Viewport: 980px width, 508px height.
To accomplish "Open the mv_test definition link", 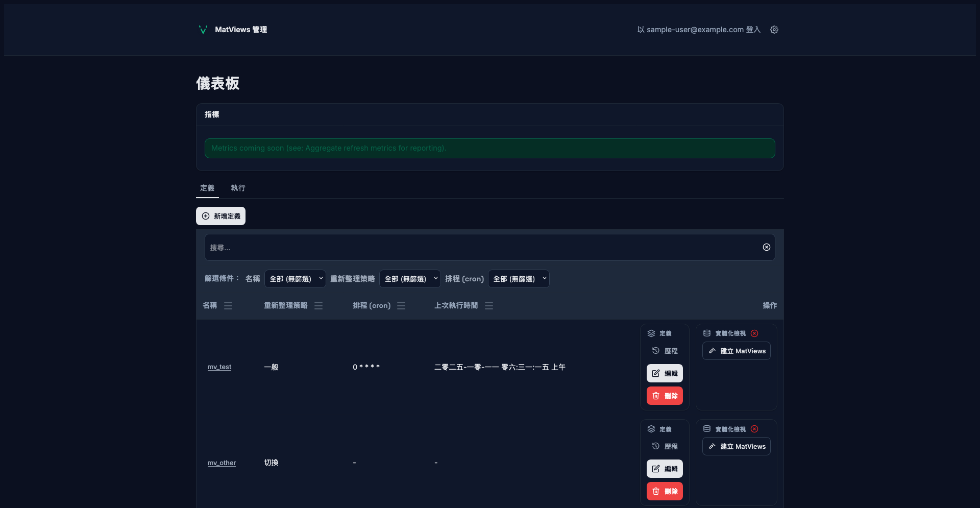I will [219, 367].
